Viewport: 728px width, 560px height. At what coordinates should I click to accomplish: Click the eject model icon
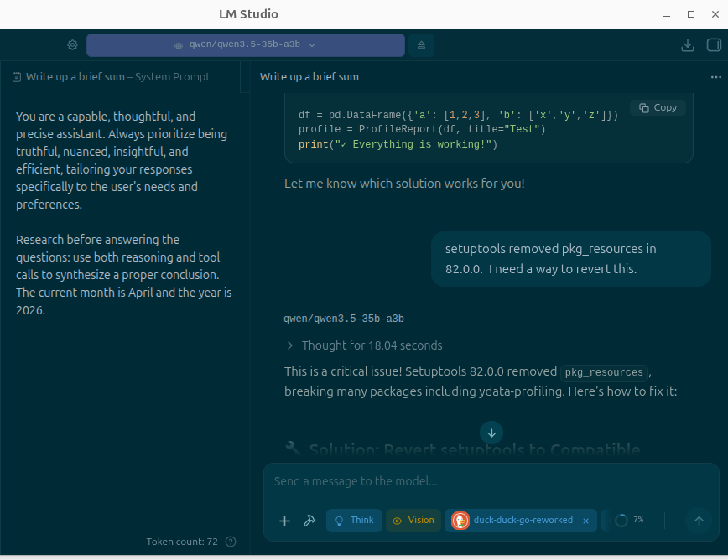tap(421, 45)
